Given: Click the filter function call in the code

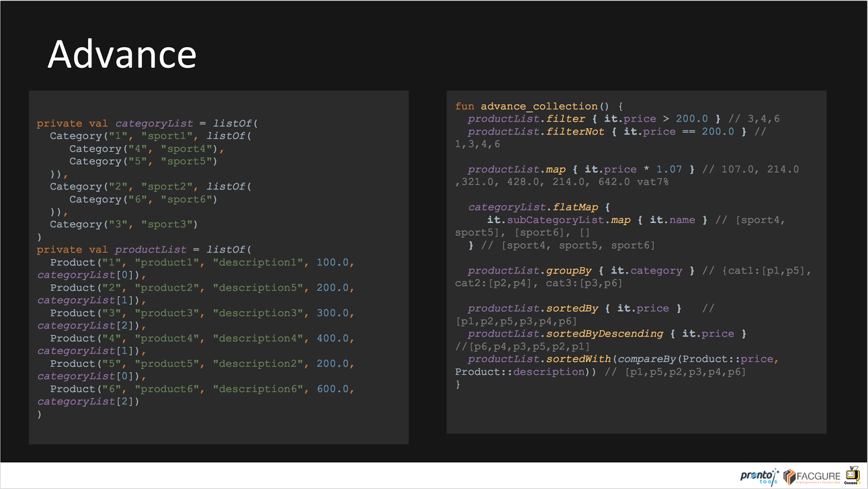Looking at the screenshot, I should tap(566, 118).
